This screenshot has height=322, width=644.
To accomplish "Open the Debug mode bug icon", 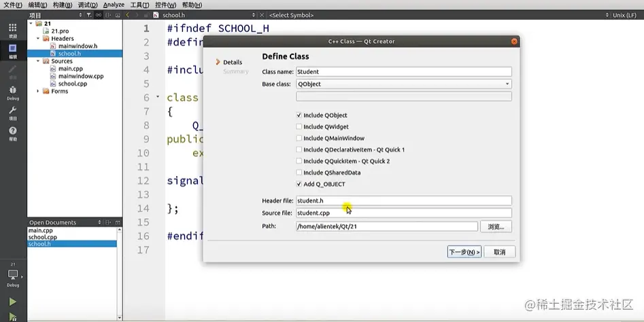I will tap(13, 90).
